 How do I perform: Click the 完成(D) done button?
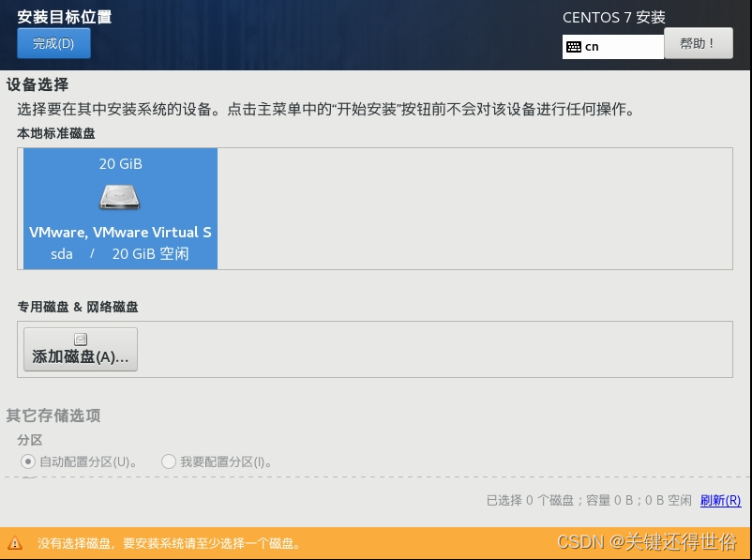[53, 43]
